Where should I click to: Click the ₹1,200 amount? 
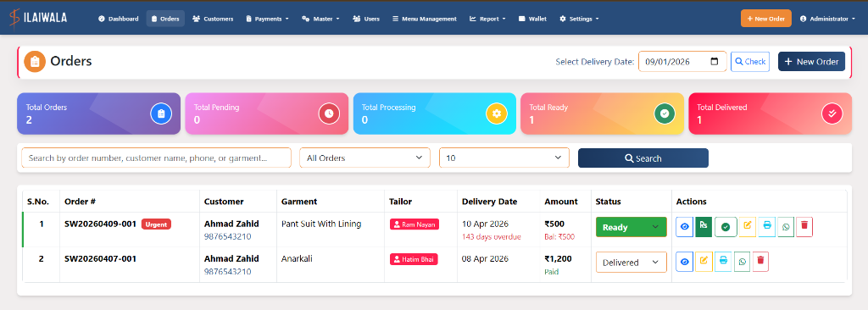pos(559,258)
